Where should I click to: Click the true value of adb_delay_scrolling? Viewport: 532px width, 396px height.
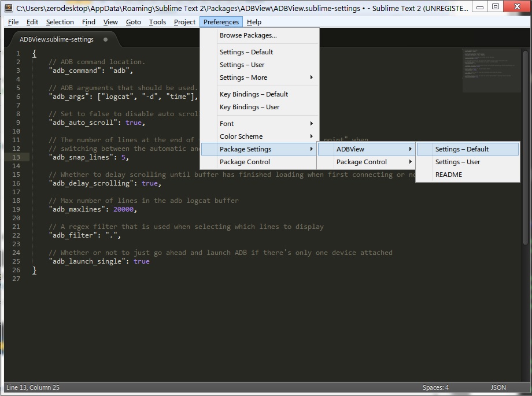coord(150,183)
